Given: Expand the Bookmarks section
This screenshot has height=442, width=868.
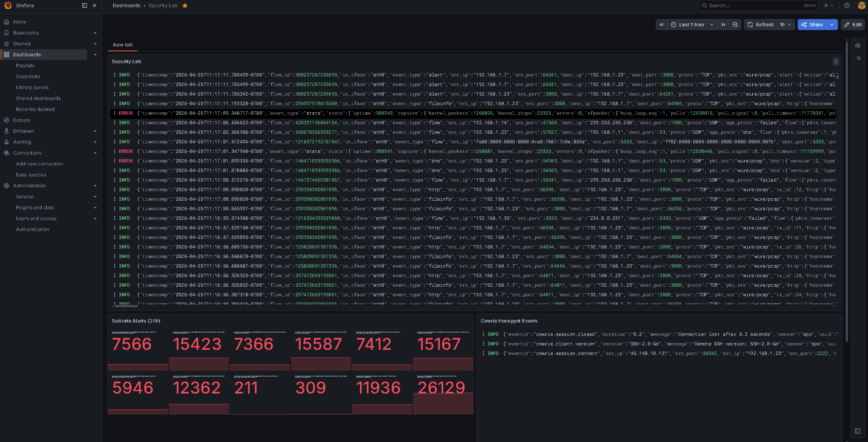Looking at the screenshot, I should click(x=95, y=32).
